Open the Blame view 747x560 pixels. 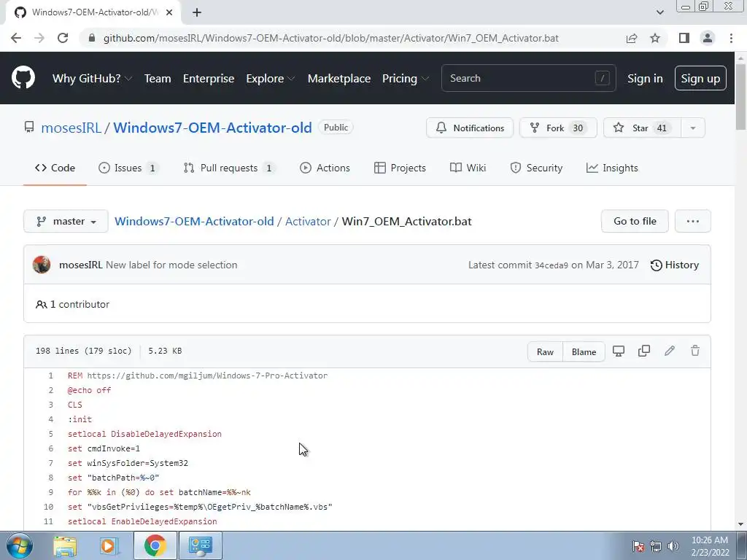584,352
